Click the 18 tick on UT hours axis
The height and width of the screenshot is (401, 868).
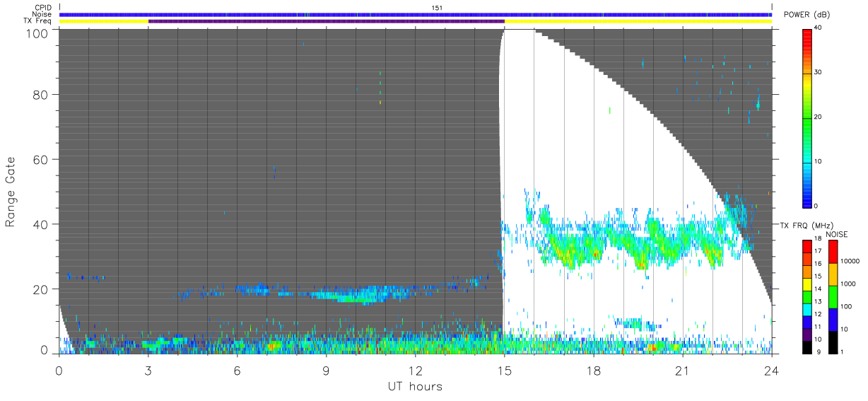click(593, 371)
